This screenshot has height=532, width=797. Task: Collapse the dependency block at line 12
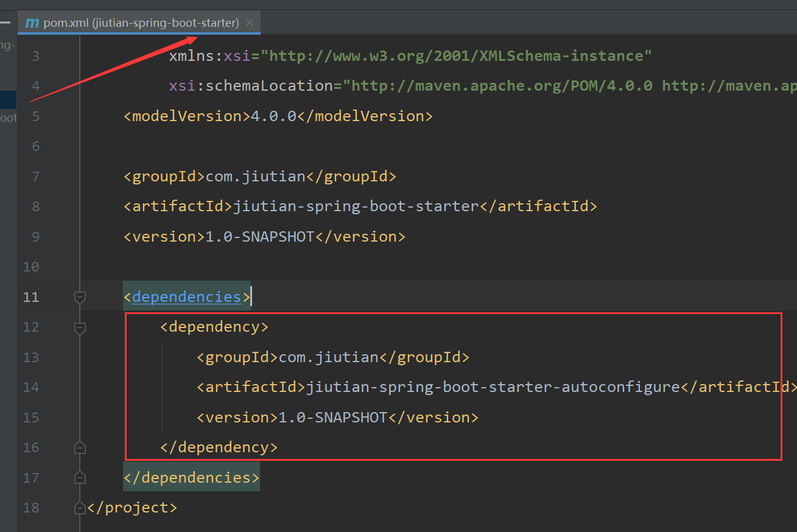point(79,327)
